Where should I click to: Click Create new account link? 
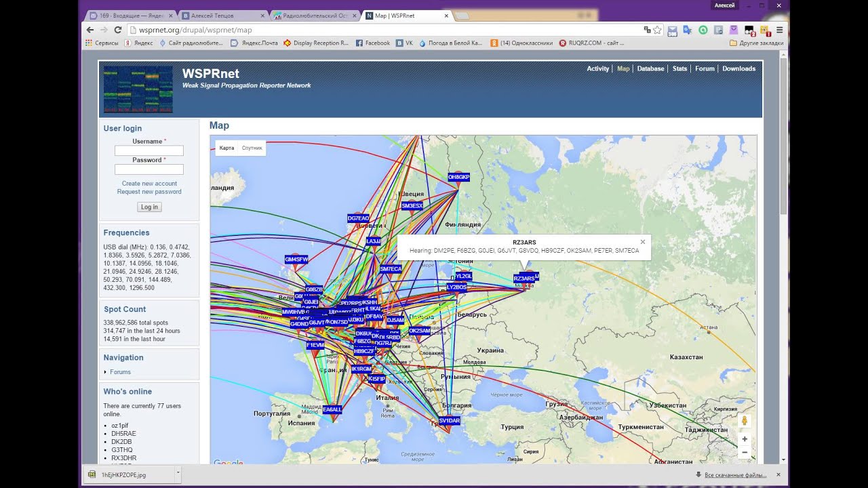click(149, 184)
